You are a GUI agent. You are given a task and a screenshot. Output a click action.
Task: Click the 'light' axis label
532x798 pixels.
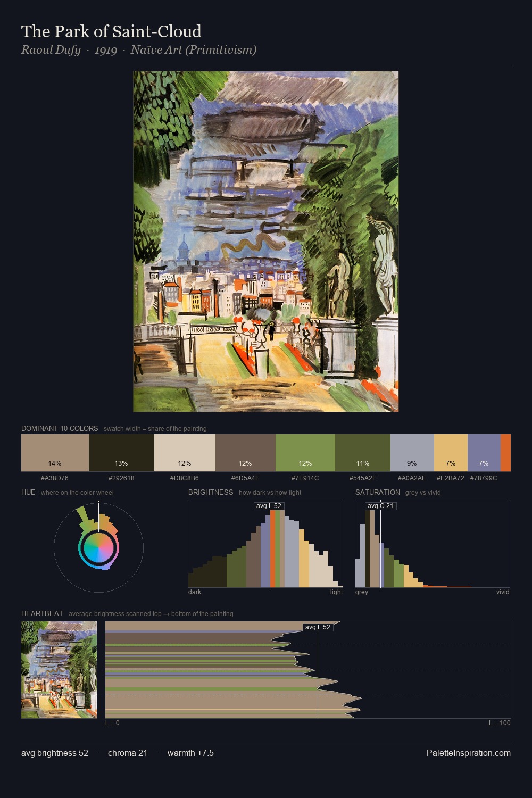tap(336, 592)
